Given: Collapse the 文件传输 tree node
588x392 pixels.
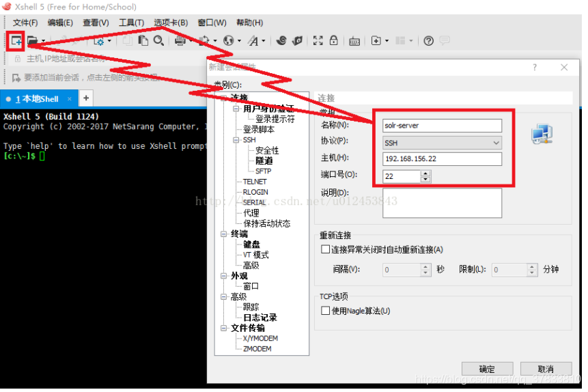Looking at the screenshot, I should (224, 328).
